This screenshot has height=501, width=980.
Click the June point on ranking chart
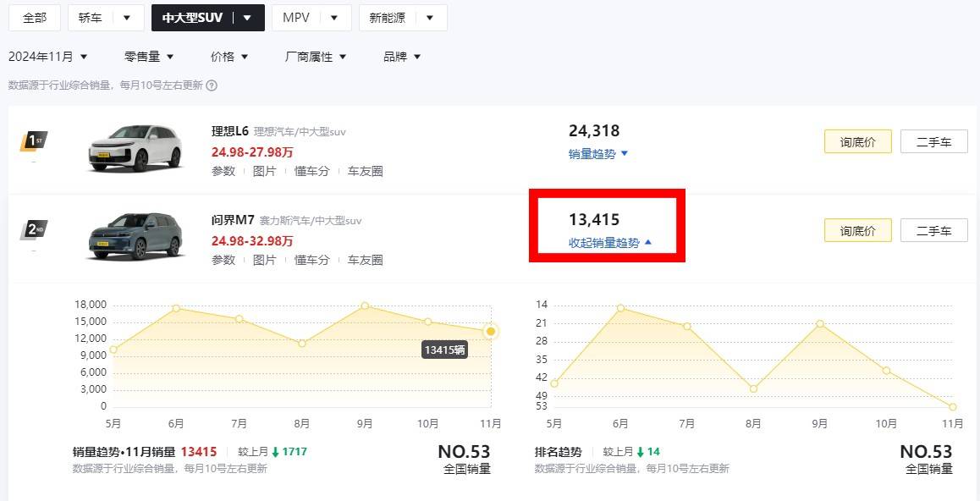point(620,308)
